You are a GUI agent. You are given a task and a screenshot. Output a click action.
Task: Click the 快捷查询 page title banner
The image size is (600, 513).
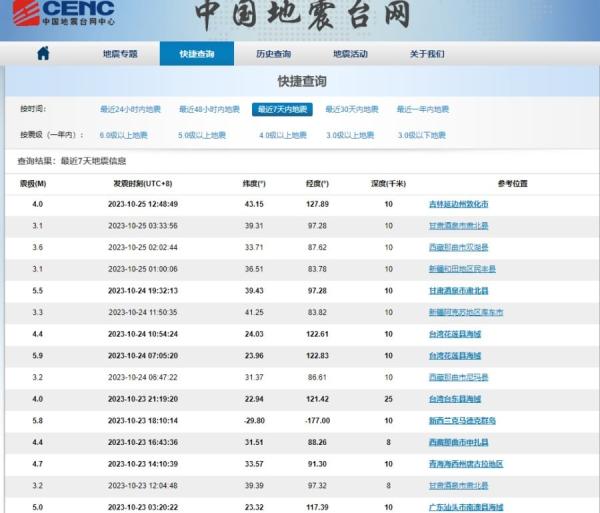point(302,81)
